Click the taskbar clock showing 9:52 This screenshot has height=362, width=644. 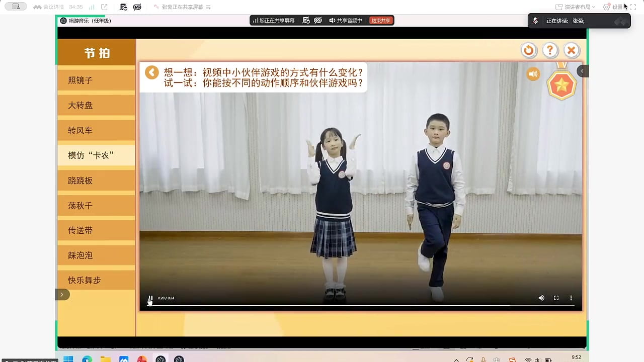coord(576,357)
